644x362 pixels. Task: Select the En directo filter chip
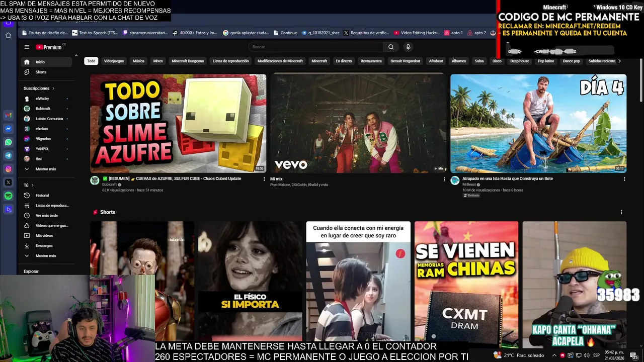pos(344,61)
